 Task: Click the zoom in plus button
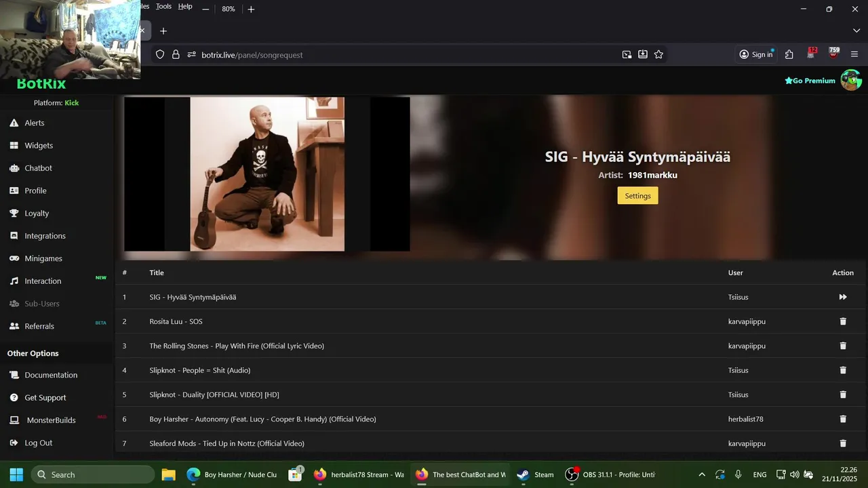[251, 9]
